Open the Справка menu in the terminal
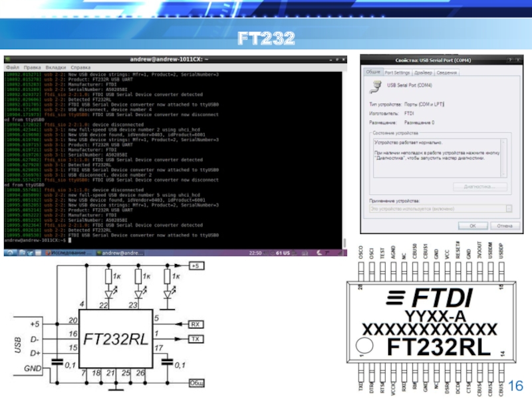 [x=80, y=68]
